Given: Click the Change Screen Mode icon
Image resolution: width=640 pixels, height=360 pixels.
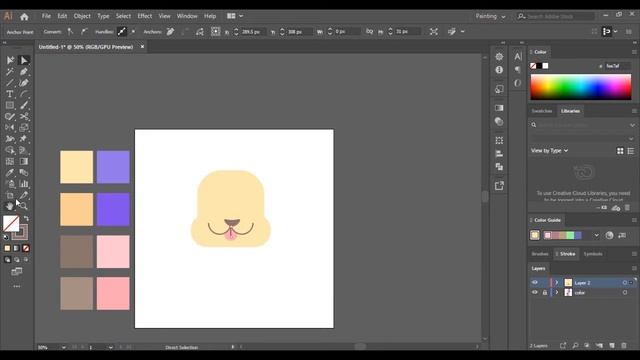Looking at the screenshot, I should [17, 271].
